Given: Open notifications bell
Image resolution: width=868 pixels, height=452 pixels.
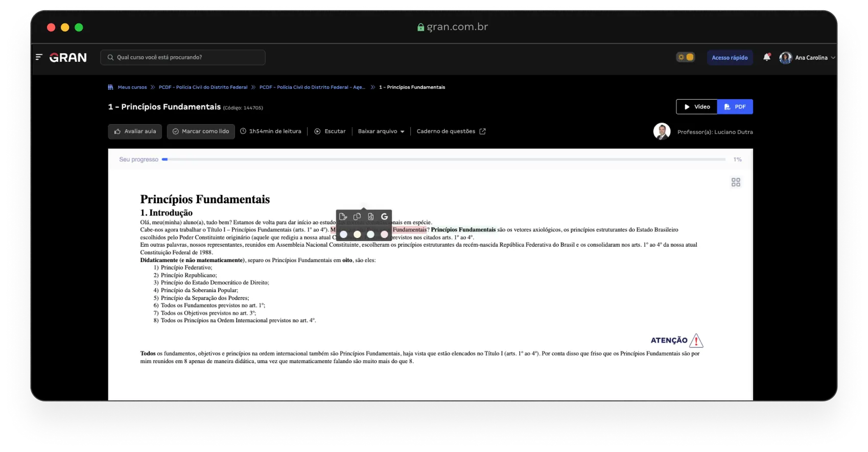Looking at the screenshot, I should (x=766, y=57).
